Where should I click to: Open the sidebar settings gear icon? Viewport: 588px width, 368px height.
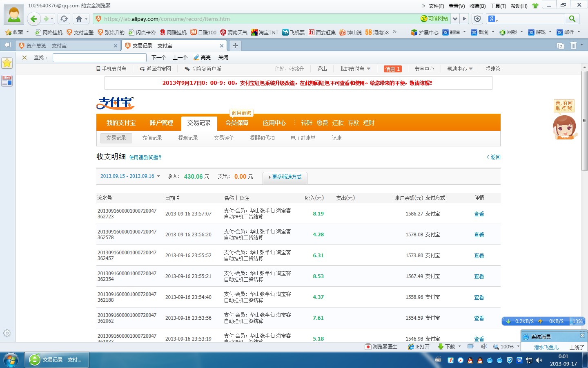pyautogui.click(x=7, y=333)
